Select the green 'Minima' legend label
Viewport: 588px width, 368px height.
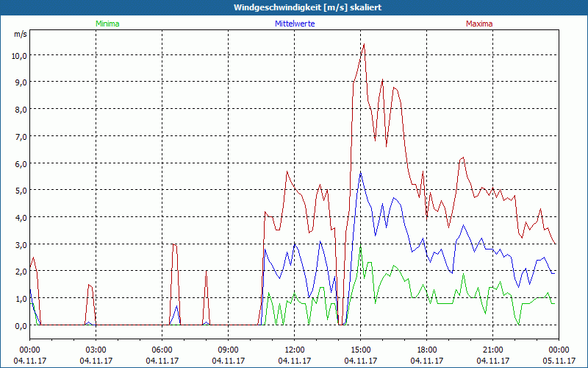coord(107,24)
